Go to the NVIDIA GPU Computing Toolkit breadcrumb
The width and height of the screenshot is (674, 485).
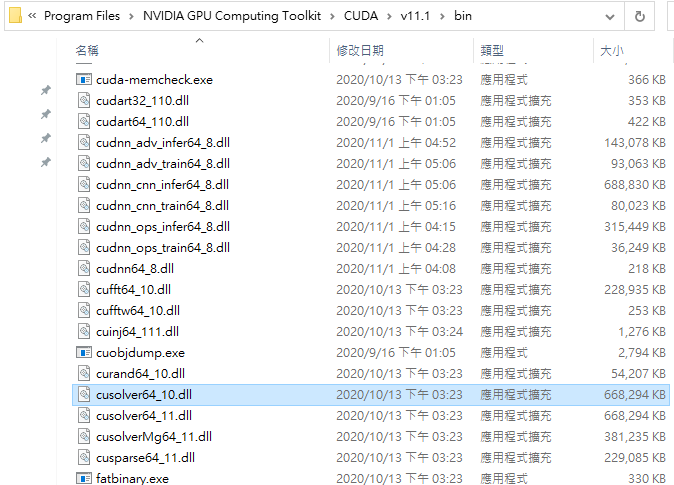pos(232,16)
